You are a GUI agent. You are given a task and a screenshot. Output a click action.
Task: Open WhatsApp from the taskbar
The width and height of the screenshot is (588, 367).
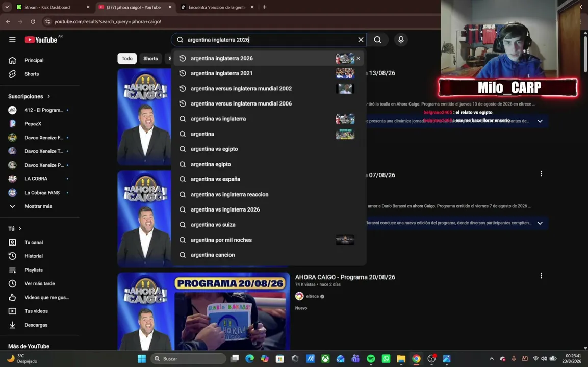[386, 359]
